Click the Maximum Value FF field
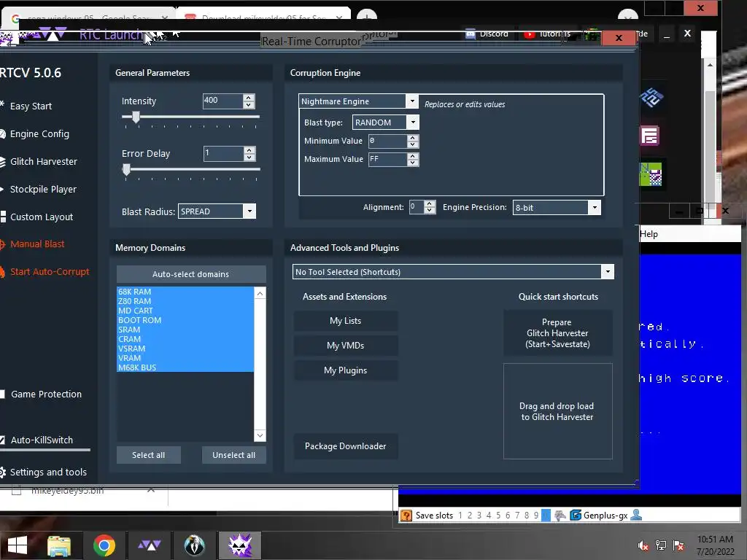The image size is (747, 560). point(388,159)
